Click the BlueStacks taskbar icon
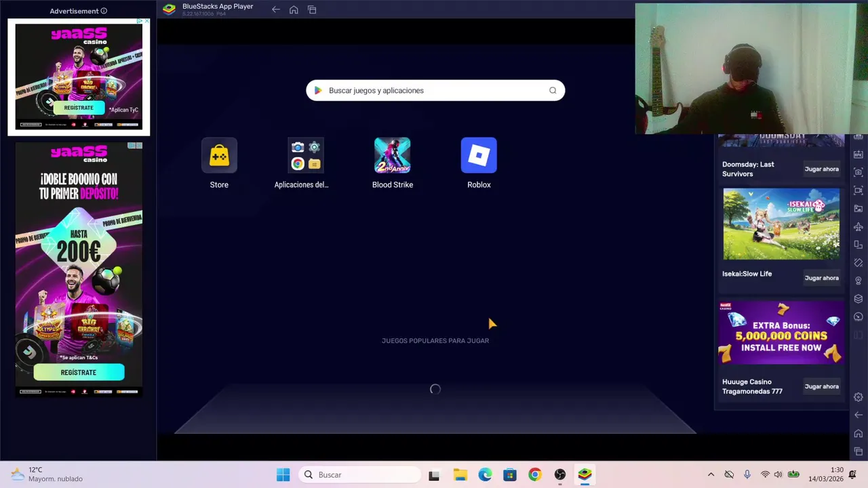Screen dimensions: 868x488 click(585, 474)
